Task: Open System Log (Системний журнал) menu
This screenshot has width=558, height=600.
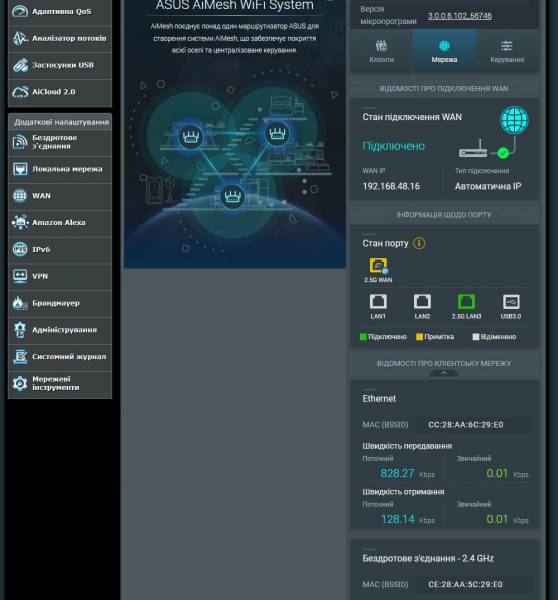Action: tap(60, 357)
